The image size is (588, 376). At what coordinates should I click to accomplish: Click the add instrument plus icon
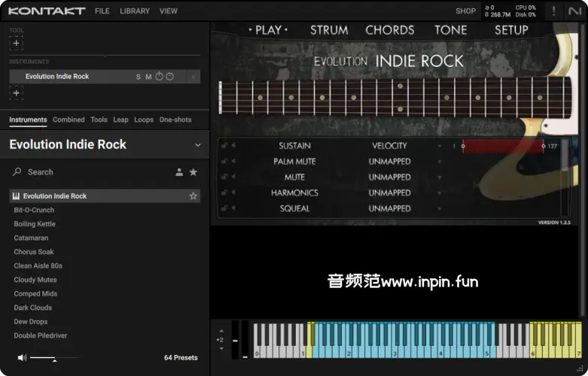(17, 92)
